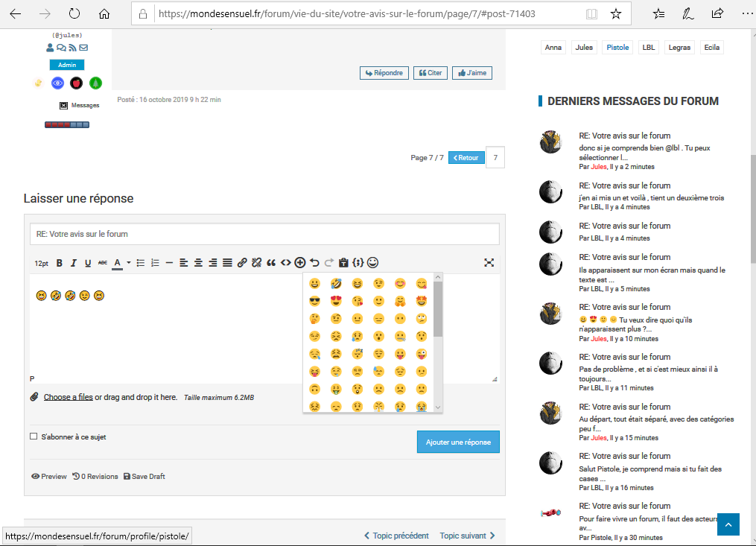Image resolution: width=756 pixels, height=546 pixels.
Task: Switch the editor to fullscreen mode
Action: [489, 263]
